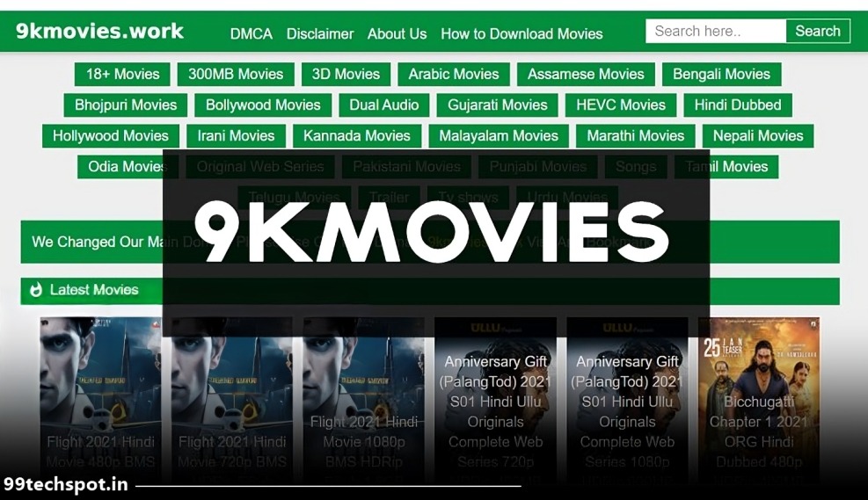Open Kannada Movies category

[356, 136]
